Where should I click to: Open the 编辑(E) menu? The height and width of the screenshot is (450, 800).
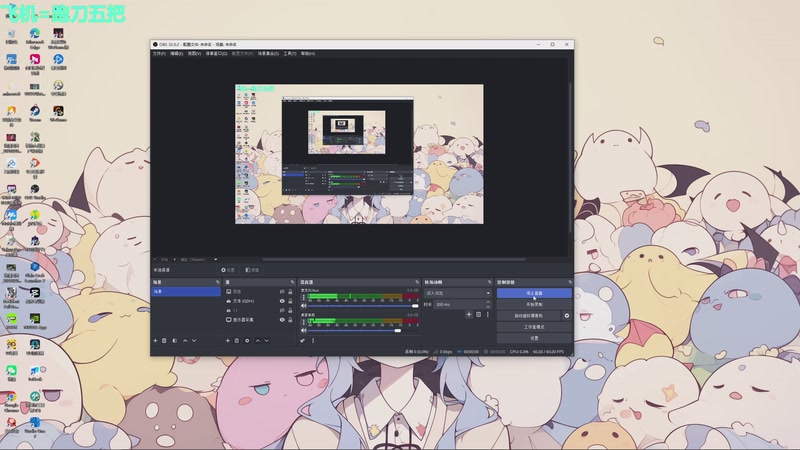click(x=177, y=54)
